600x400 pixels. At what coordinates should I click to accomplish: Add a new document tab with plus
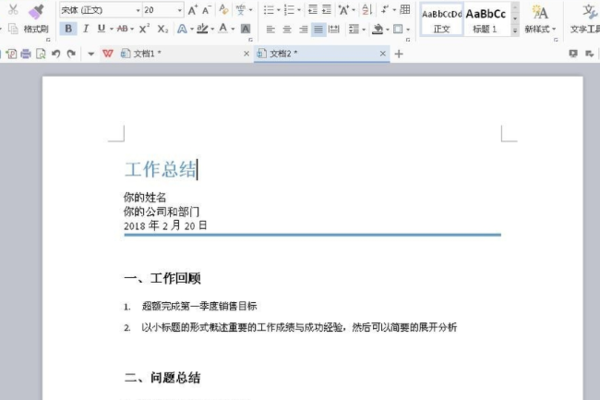(x=399, y=54)
